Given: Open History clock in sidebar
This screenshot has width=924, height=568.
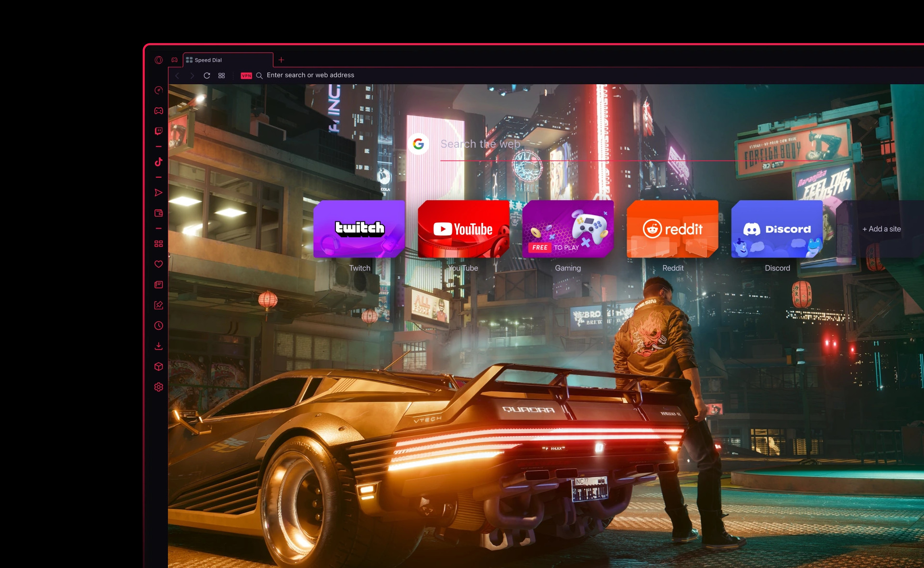Looking at the screenshot, I should [x=159, y=326].
